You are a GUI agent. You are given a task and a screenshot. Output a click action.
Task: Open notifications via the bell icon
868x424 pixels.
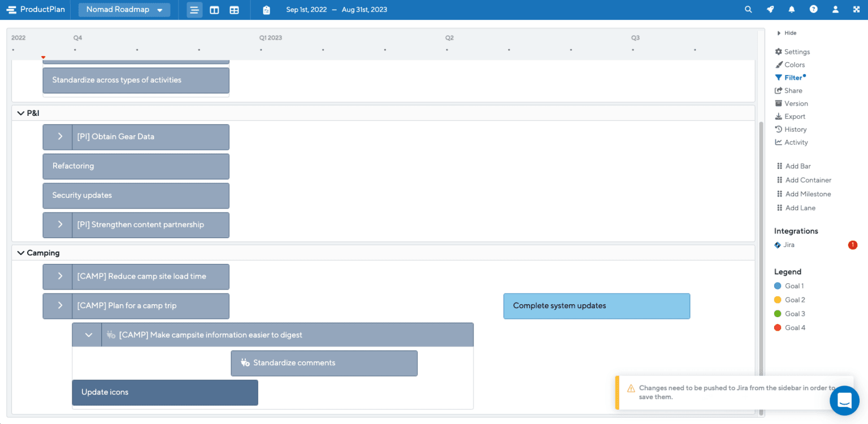click(x=792, y=10)
